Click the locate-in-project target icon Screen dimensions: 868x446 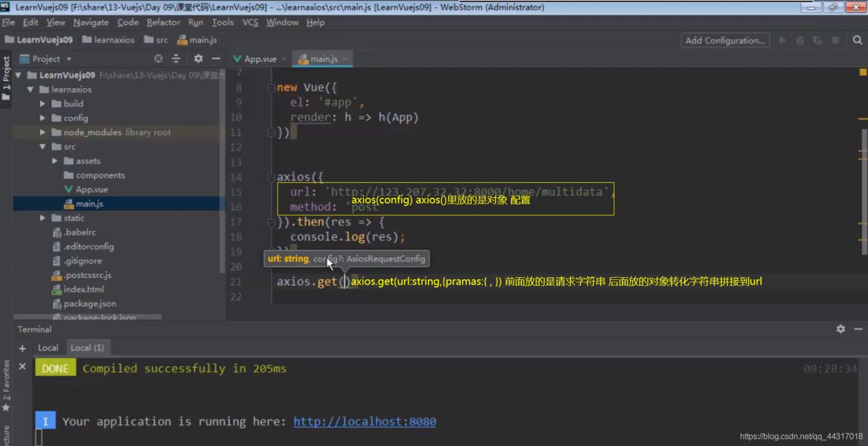click(158, 58)
